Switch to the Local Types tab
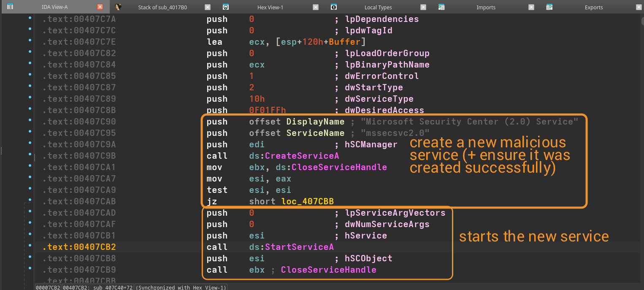This screenshot has height=290, width=644. 378,7
